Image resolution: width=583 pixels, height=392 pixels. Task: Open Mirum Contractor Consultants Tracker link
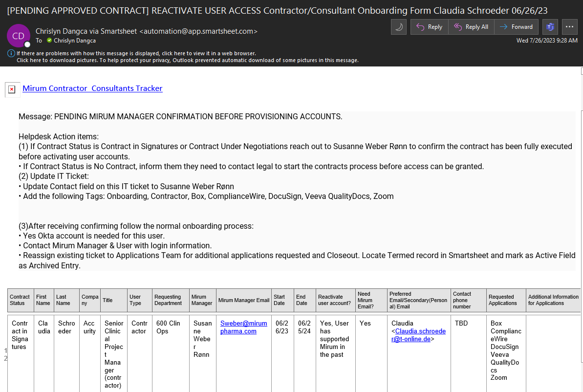click(92, 88)
